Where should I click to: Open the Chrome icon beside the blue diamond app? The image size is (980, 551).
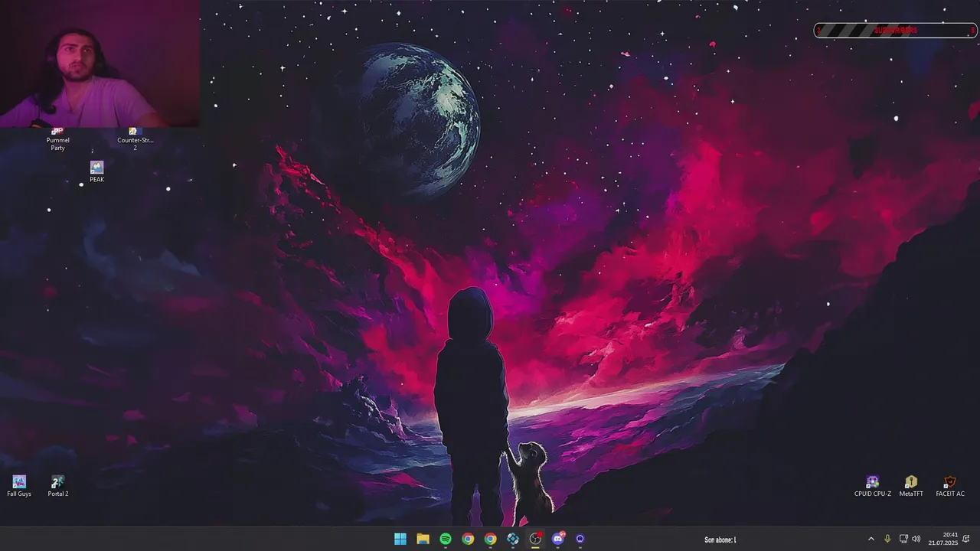(x=490, y=539)
